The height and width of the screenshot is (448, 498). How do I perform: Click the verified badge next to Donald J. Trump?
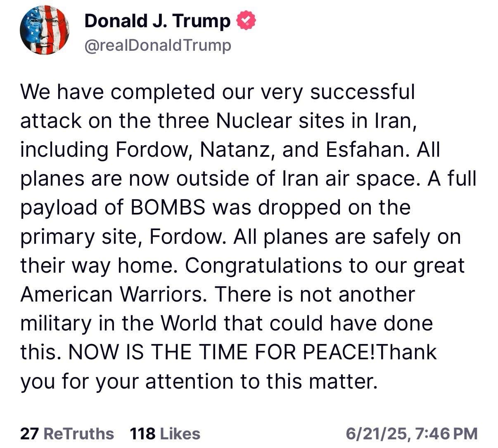tap(246, 19)
